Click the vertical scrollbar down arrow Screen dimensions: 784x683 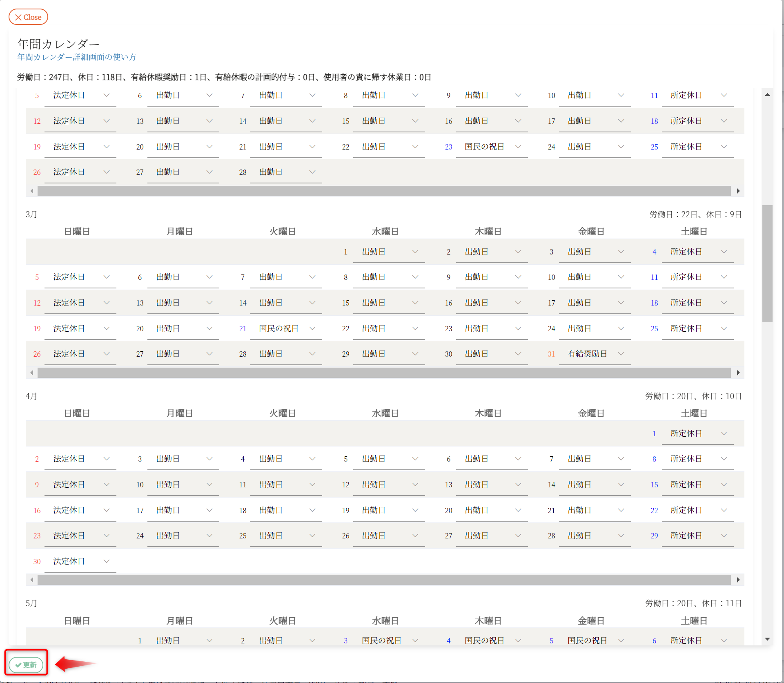[767, 639]
